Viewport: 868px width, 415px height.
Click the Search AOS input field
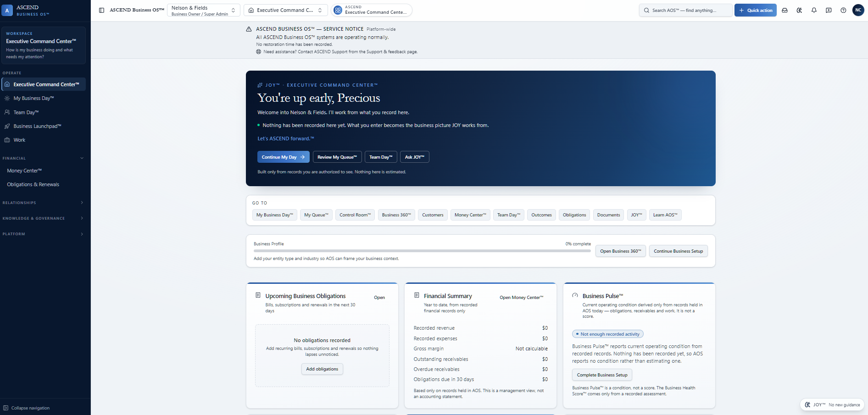685,10
